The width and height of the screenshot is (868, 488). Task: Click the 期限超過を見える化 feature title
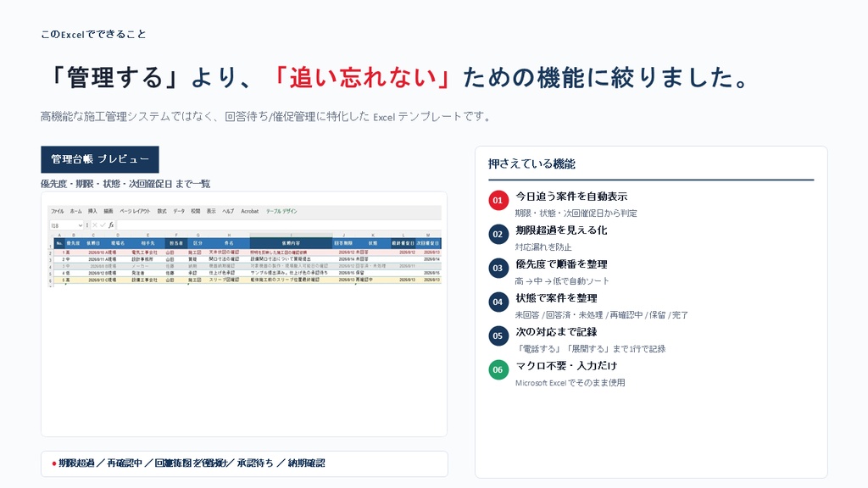561,230
